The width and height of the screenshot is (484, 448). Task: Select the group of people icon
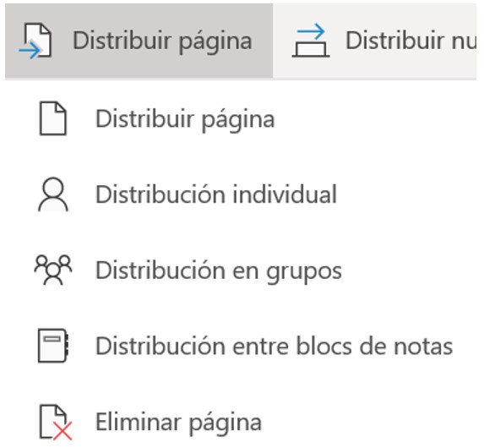(53, 270)
